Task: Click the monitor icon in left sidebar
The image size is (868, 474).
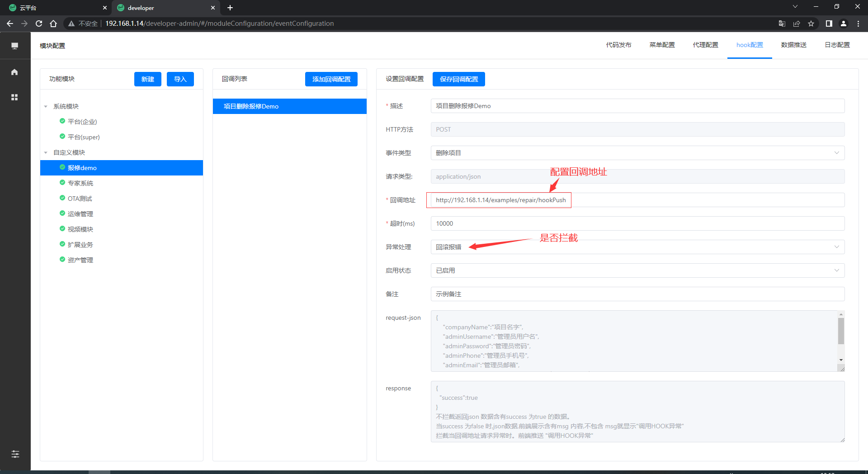Action: (14, 46)
